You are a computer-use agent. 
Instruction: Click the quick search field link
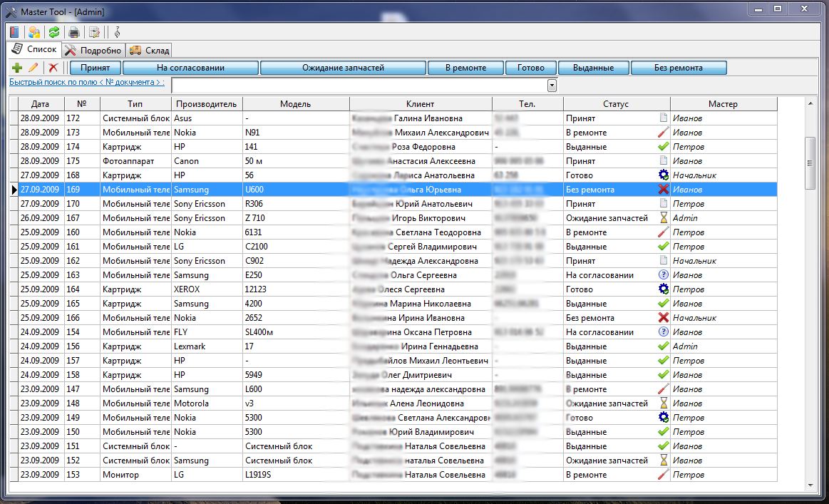[86, 83]
